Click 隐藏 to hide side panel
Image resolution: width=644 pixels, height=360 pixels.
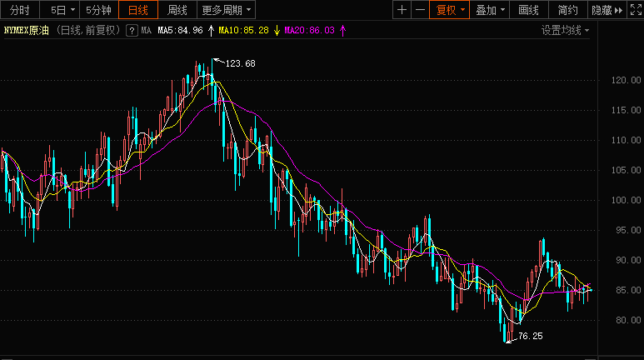[606, 10]
